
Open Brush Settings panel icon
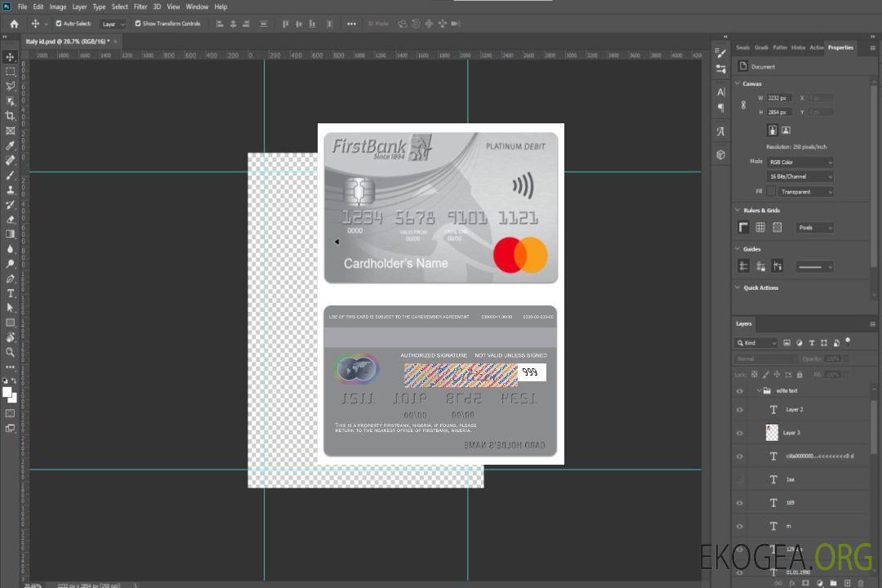[x=721, y=53]
